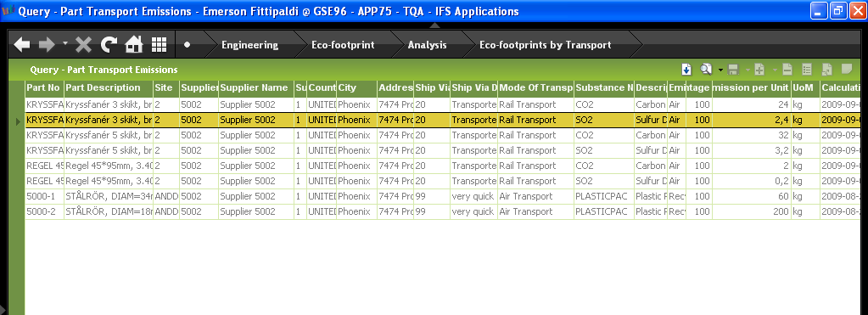
Task: Go back using the left arrow
Action: point(21,45)
